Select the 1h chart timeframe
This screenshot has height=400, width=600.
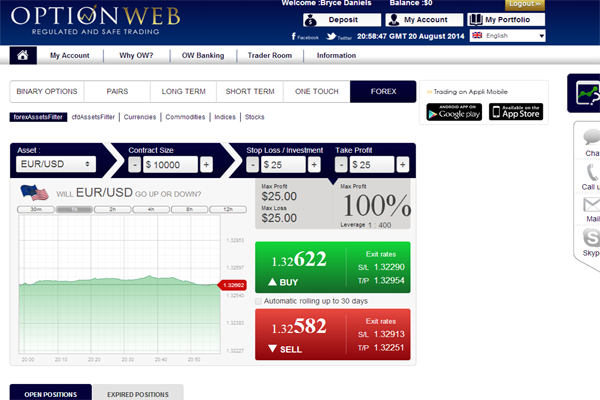74,209
